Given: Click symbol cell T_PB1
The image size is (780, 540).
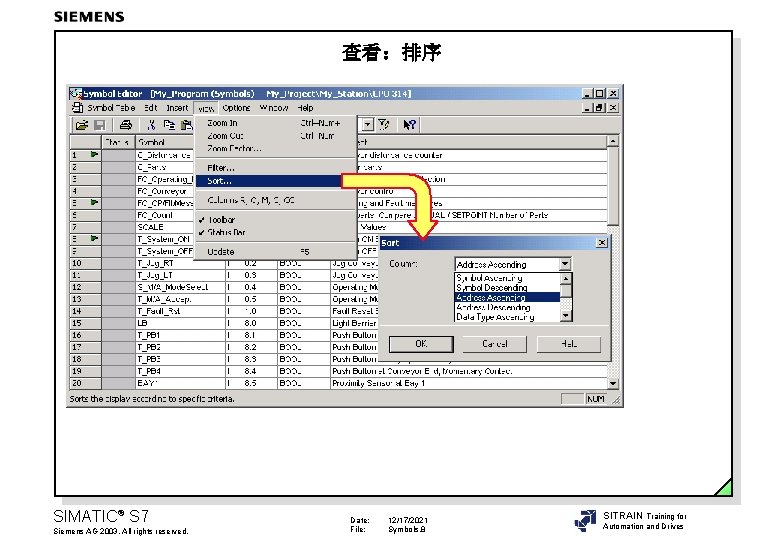Looking at the screenshot, I should (x=181, y=335).
